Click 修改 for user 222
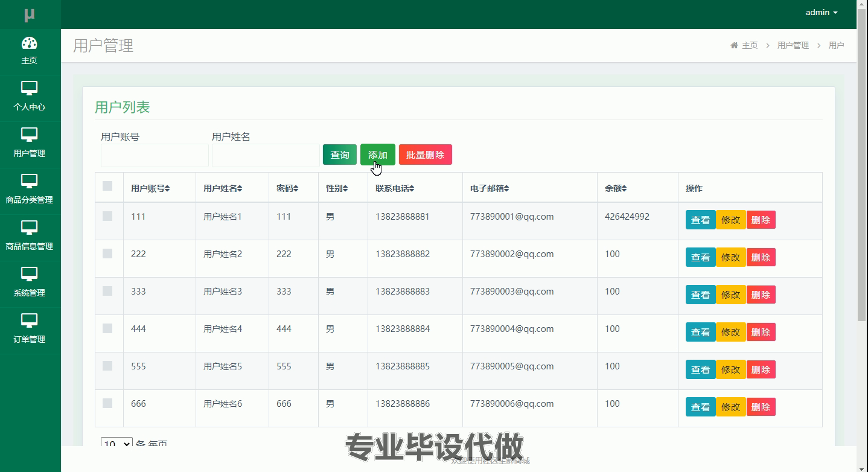The height and width of the screenshot is (472, 868). click(731, 257)
